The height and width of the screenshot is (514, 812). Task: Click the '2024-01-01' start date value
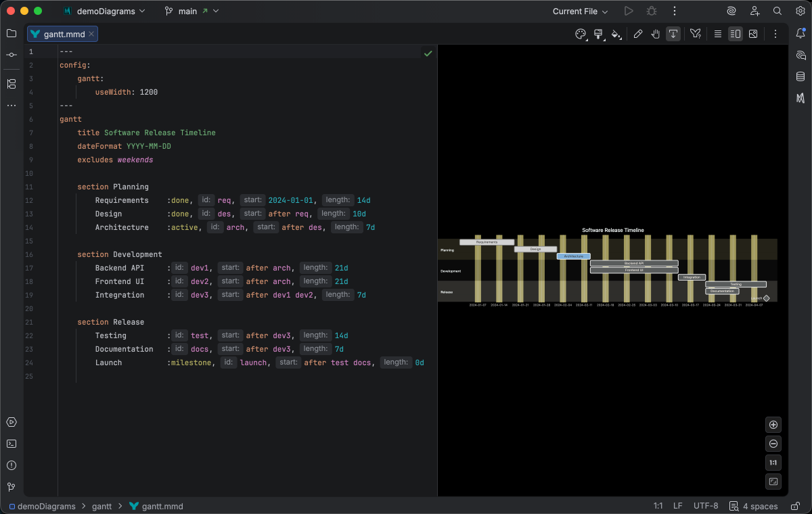pos(291,200)
